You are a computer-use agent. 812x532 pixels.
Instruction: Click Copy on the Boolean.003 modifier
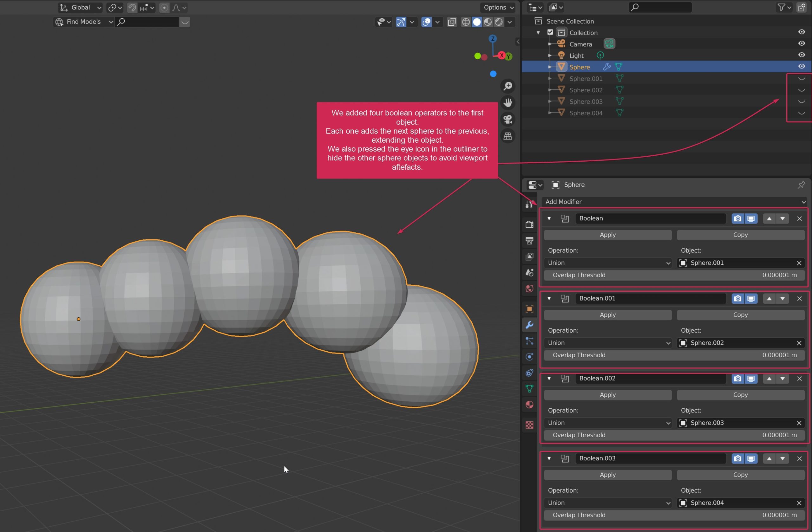(x=740, y=475)
